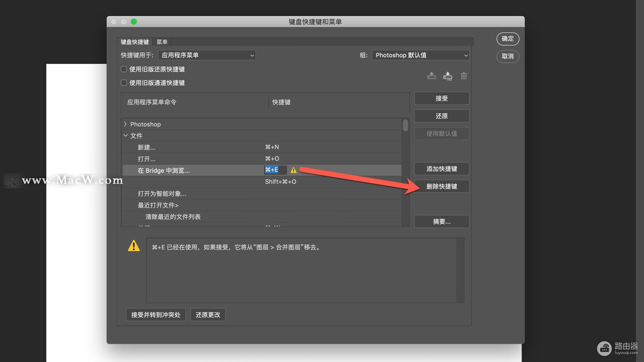This screenshot has width=644, height=362.
Task: Click the ⌘+N shortcut cell
Action: [x=272, y=147]
